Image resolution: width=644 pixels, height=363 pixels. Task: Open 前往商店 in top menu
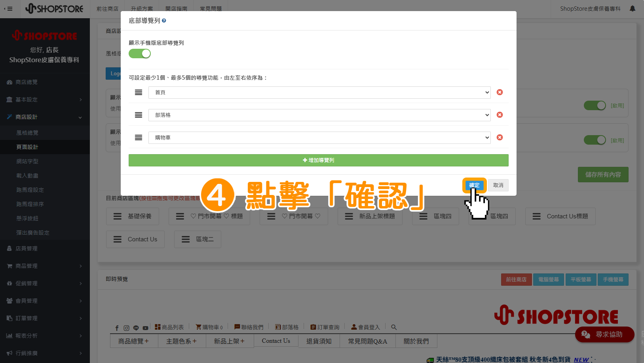click(108, 9)
